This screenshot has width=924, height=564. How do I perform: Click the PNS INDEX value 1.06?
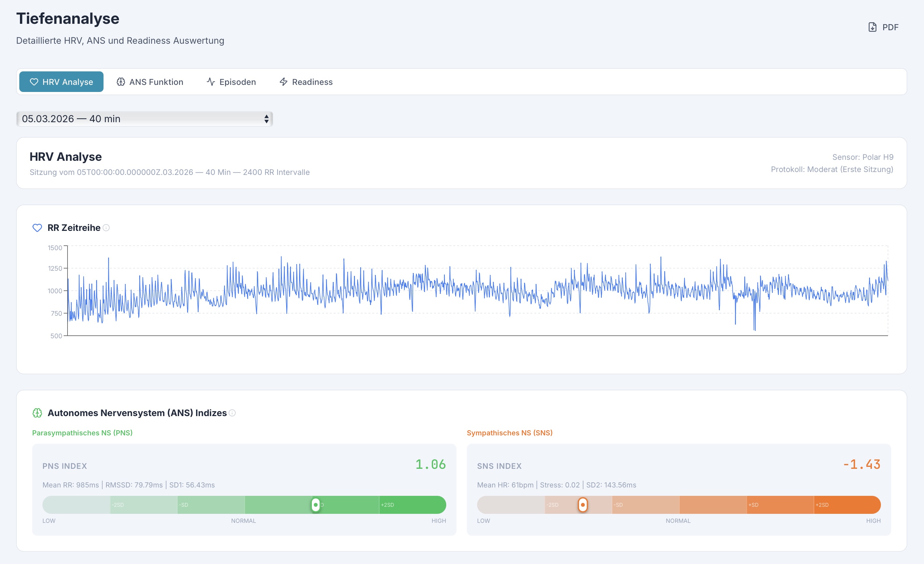click(x=430, y=465)
